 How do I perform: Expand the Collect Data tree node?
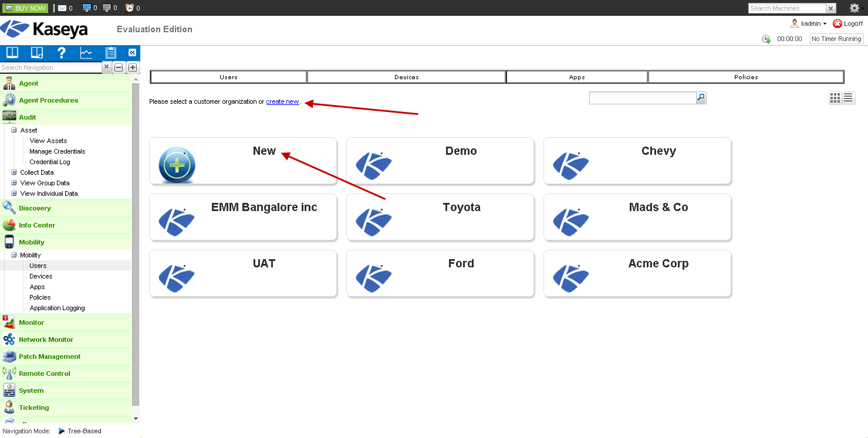pos(14,172)
